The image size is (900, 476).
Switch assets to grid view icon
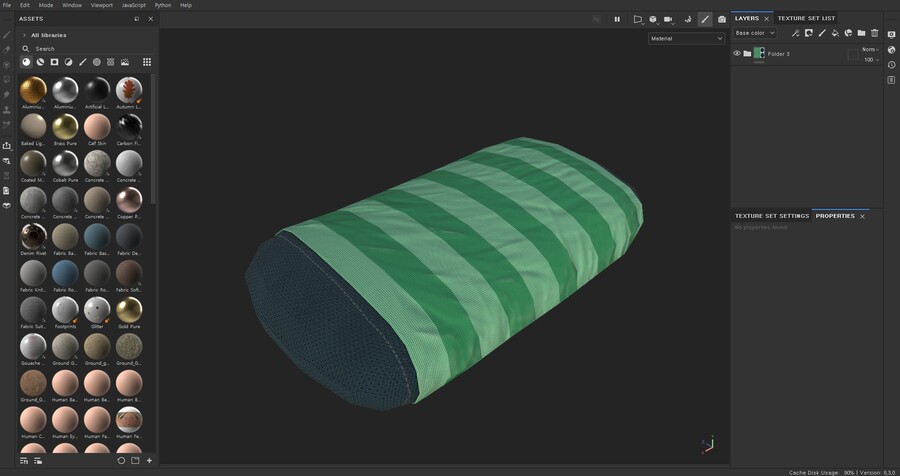(147, 62)
